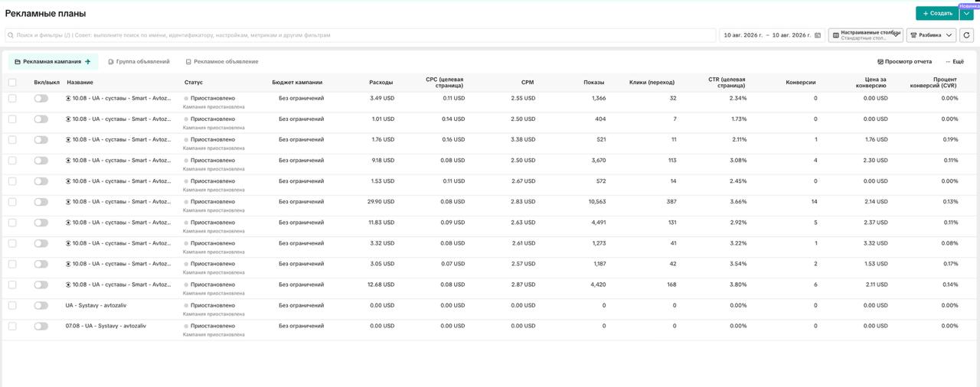
Task: Open Настраиваемые столбцы column dropdown
Action: click(865, 35)
